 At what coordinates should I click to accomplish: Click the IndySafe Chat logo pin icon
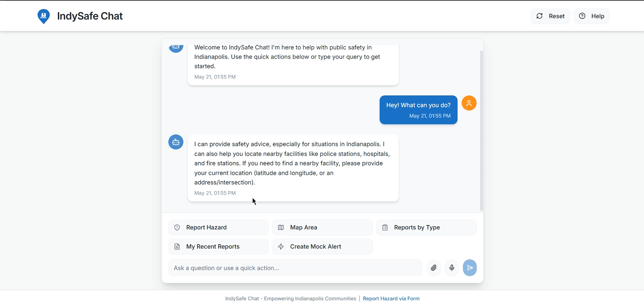click(44, 16)
